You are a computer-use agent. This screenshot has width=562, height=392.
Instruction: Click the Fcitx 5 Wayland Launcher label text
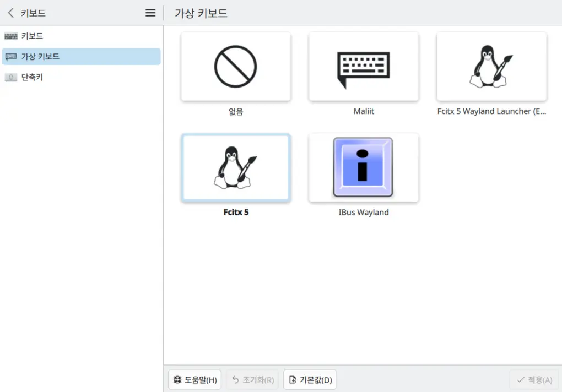click(x=491, y=111)
